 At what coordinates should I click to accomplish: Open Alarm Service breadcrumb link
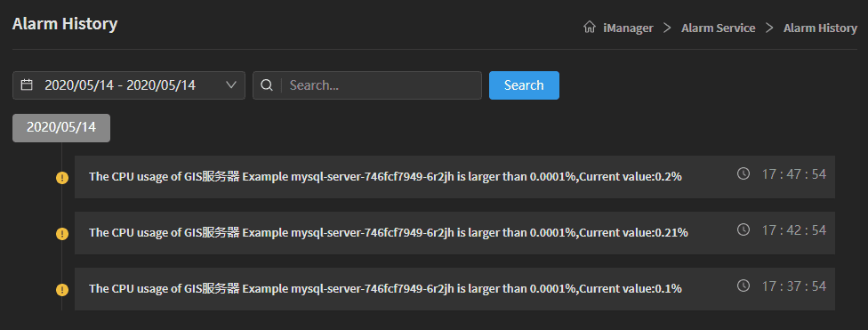[718, 28]
